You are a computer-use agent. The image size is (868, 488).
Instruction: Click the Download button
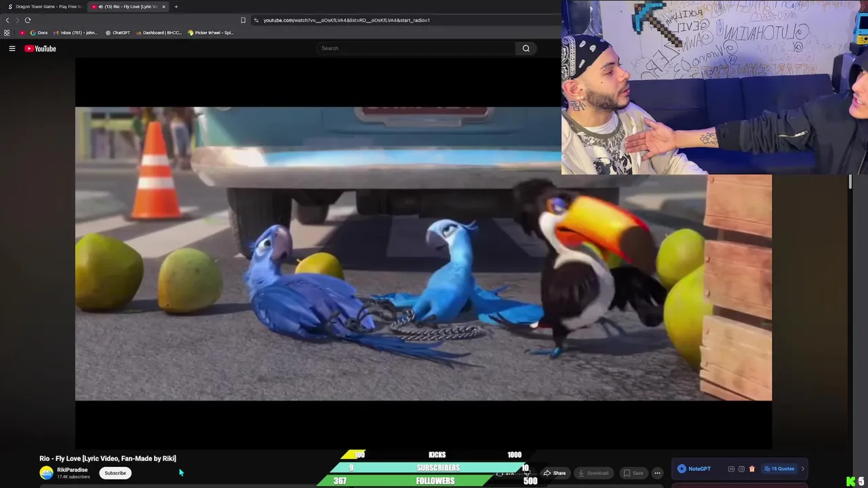pyautogui.click(x=593, y=473)
